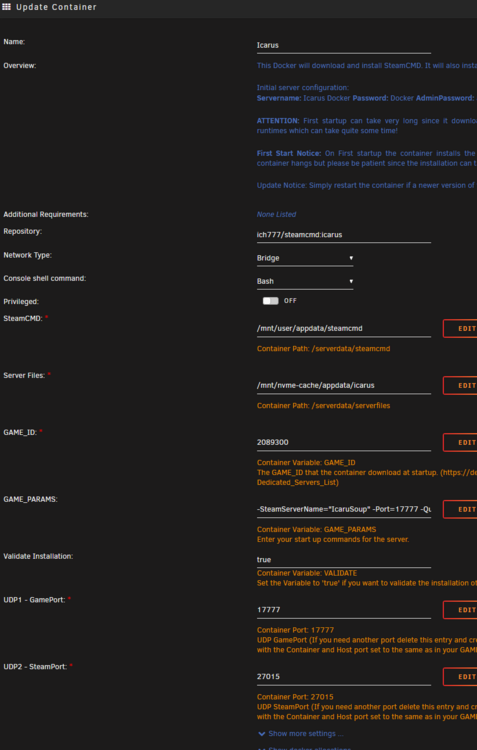Viewport: 477px width, 750px height.
Task: Click Enter your start up commands text
Action: coord(333,540)
